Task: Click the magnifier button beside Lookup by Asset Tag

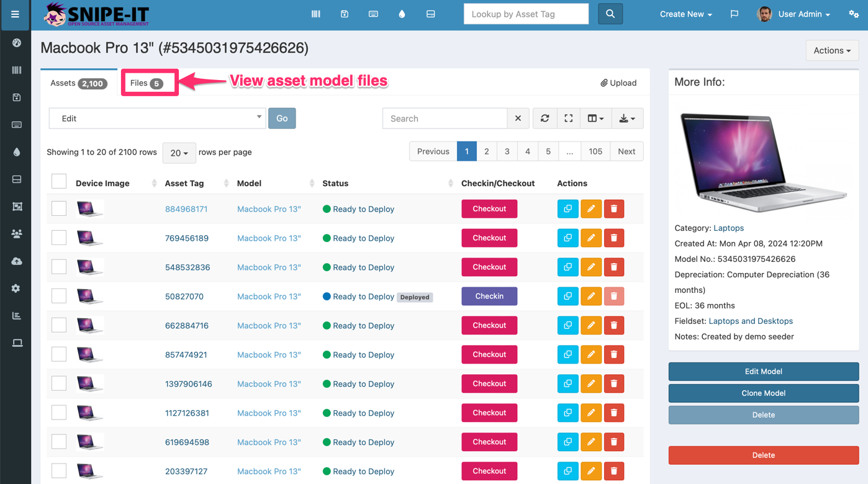Action: tap(610, 14)
